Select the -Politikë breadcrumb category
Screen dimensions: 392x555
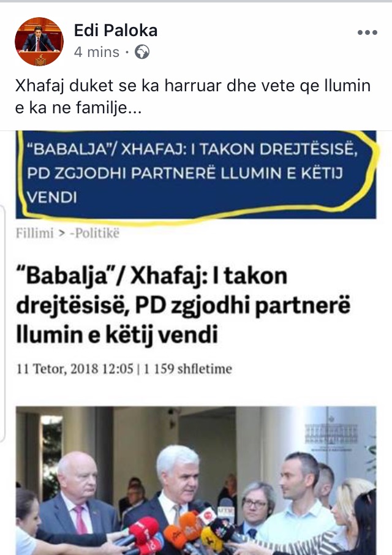click(94, 233)
